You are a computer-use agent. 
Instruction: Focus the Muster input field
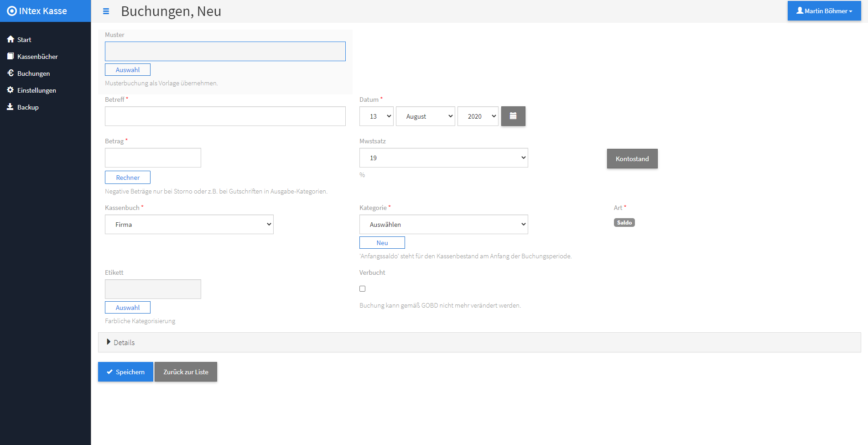click(x=225, y=52)
